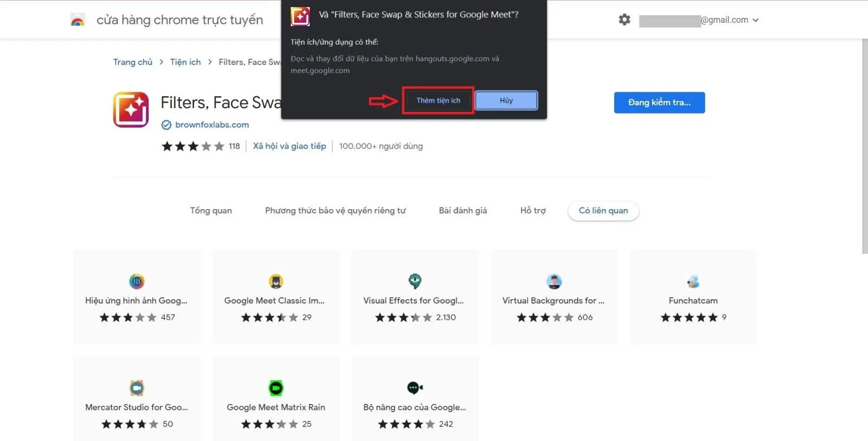
Task: Click the Filters Face Swap extension logo
Action: (131, 110)
